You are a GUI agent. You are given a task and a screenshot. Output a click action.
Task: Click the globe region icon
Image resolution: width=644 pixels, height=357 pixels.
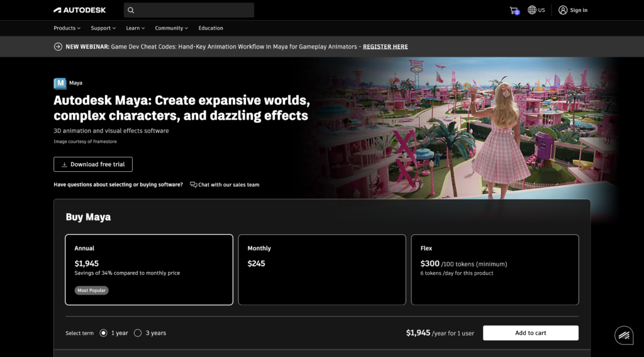(x=532, y=10)
